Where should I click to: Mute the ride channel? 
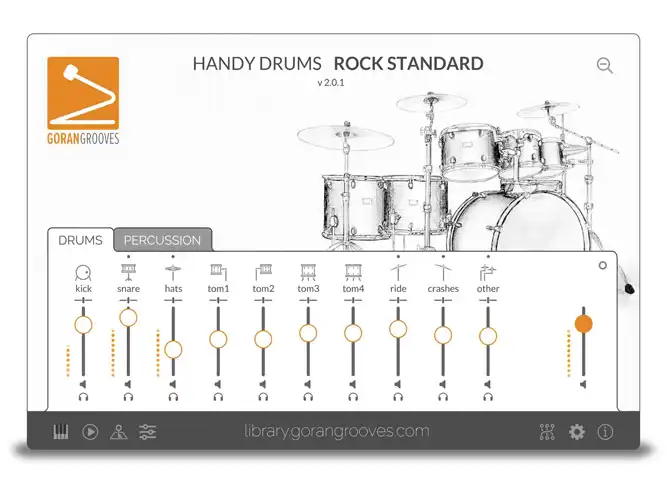click(x=398, y=385)
